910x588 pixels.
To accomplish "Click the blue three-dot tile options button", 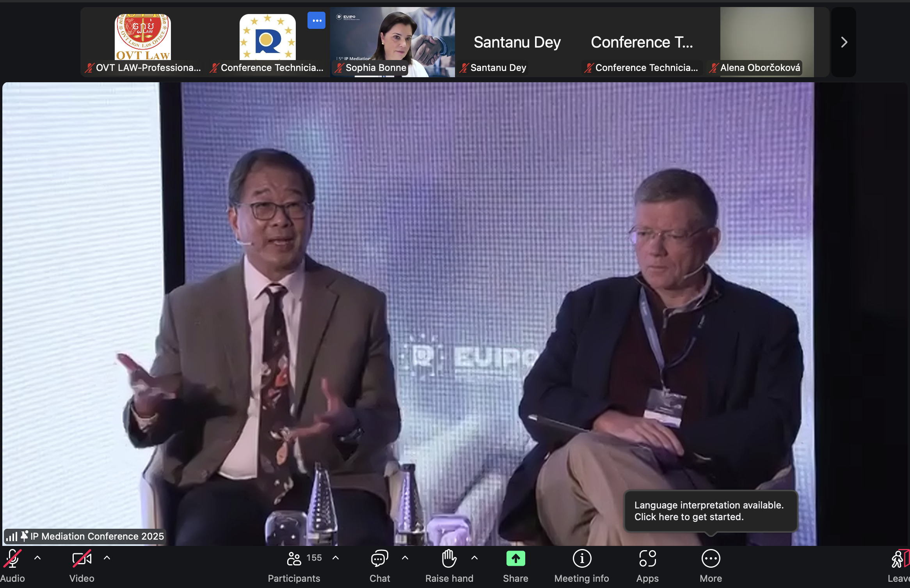I will [316, 20].
